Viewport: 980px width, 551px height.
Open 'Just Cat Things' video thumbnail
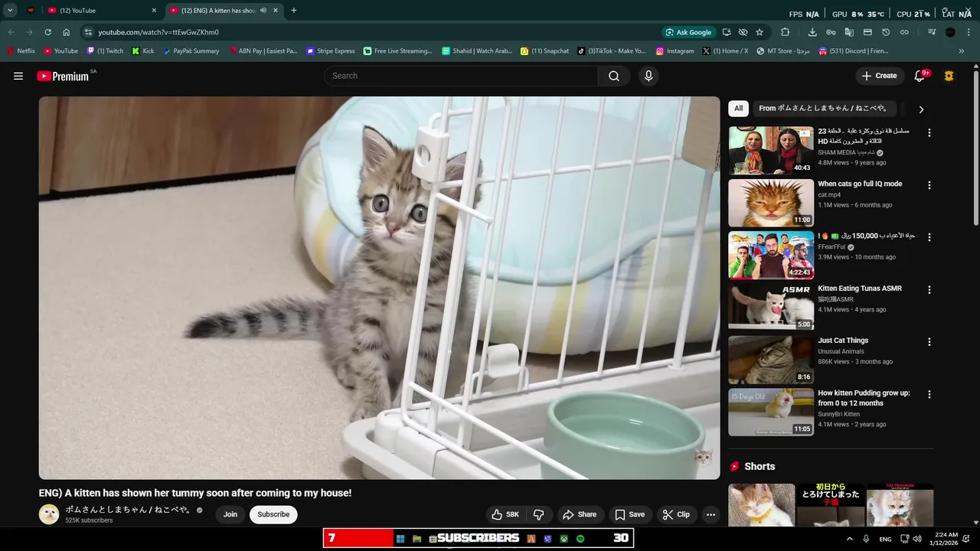point(771,360)
